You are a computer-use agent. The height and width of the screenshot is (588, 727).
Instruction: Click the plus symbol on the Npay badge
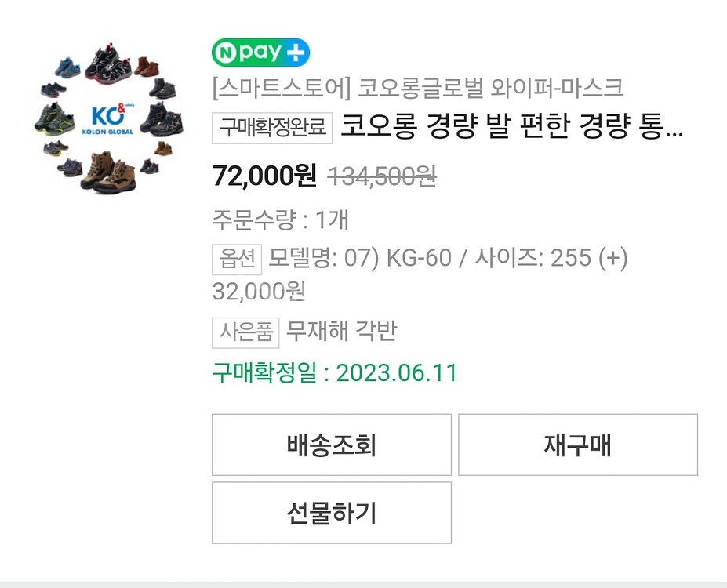[296, 53]
